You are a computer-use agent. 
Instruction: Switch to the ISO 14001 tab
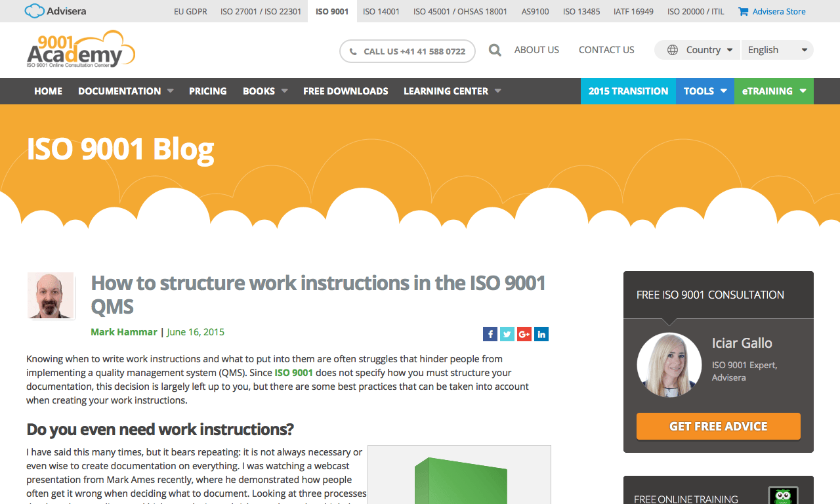(381, 11)
